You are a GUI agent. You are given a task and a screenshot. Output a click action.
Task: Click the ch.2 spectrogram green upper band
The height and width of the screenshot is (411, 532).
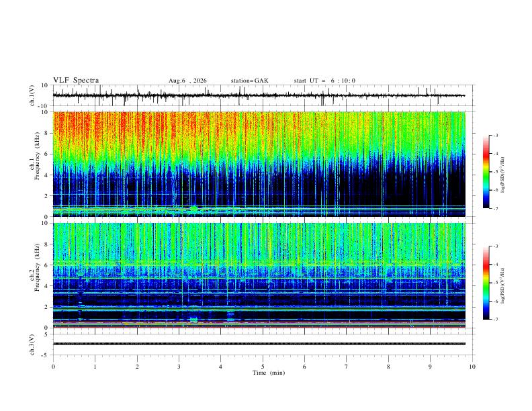[x=259, y=244]
